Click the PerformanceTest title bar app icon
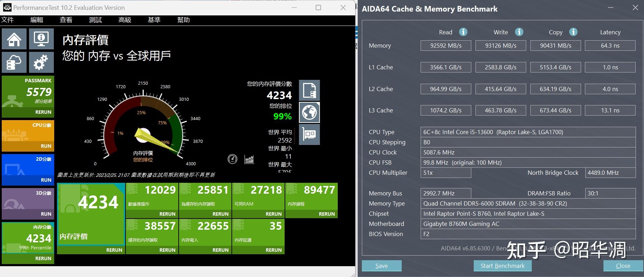Viewport: 644px width, 277px height. 7,7
